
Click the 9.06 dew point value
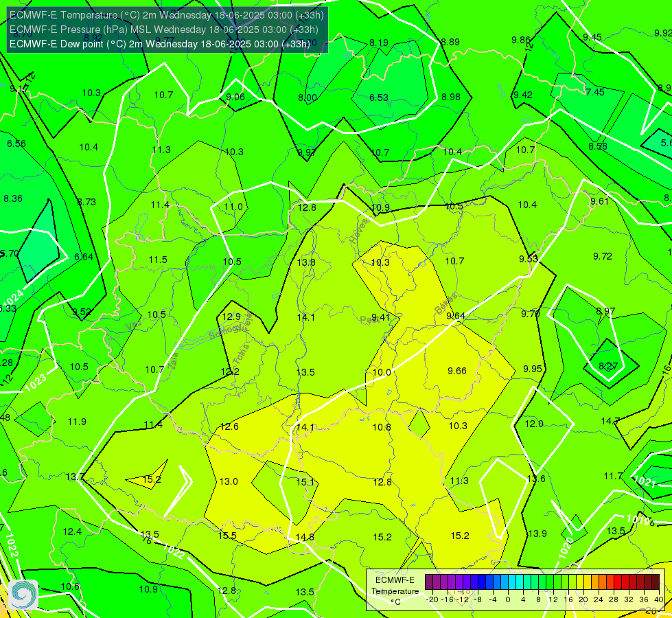[235, 97]
